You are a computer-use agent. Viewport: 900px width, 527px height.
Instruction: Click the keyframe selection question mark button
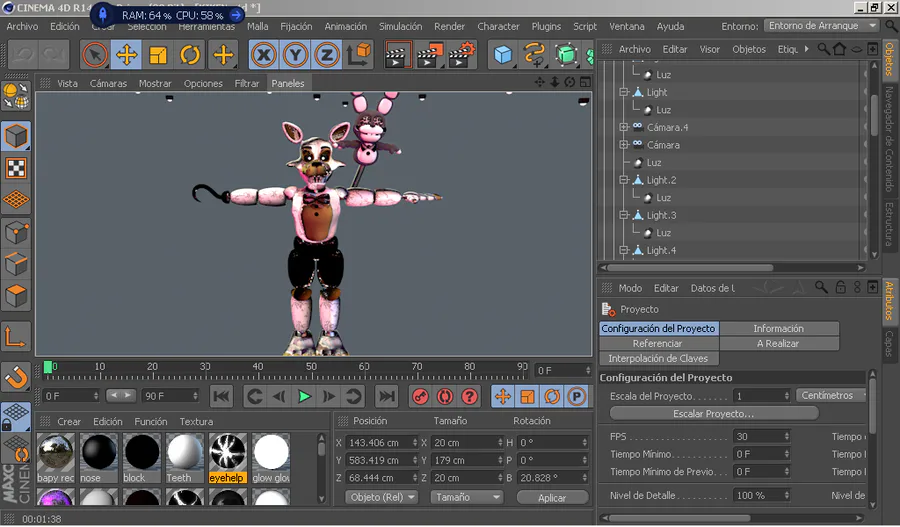point(470,396)
